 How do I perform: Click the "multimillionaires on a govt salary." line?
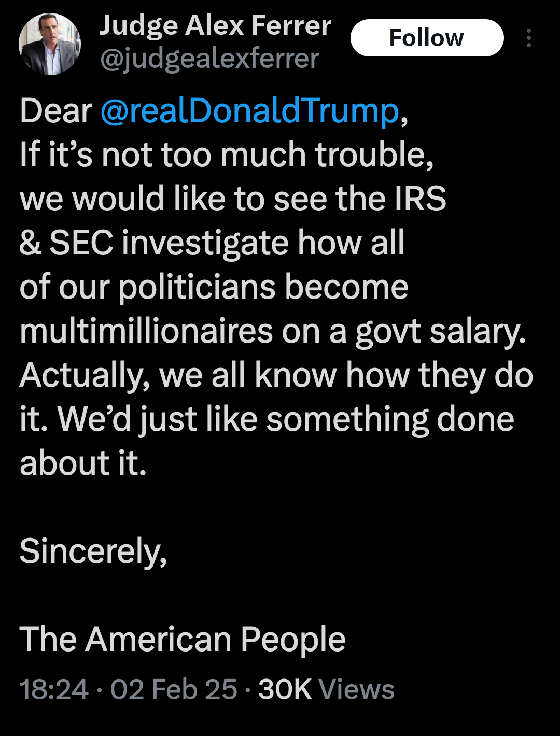tap(273, 331)
